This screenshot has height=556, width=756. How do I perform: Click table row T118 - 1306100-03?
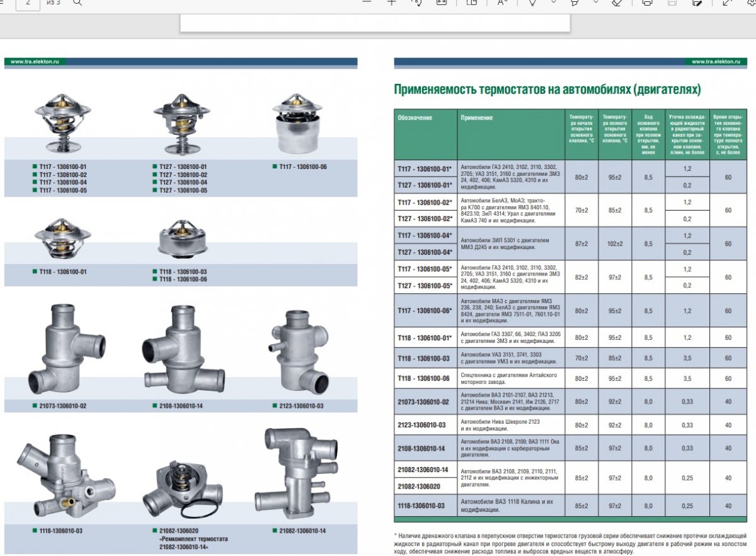pyautogui.click(x=570, y=358)
